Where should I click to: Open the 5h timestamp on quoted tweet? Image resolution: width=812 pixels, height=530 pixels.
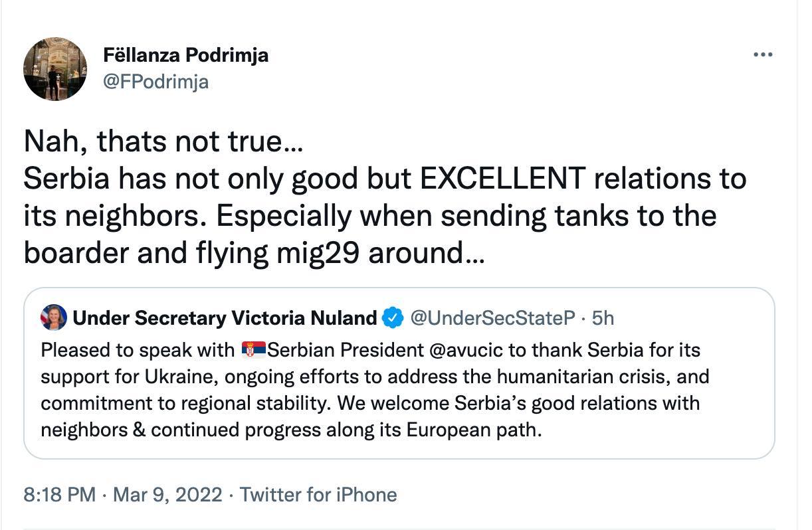[603, 319]
